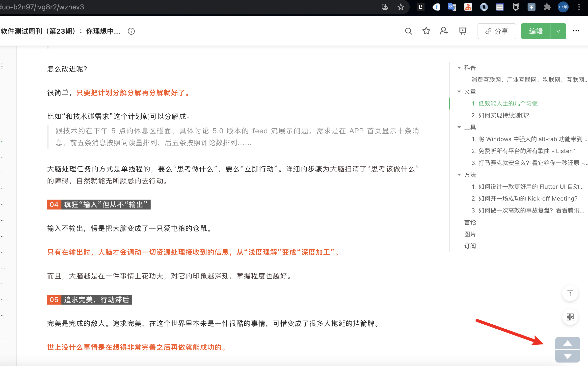Open the document info circle icon

click(x=131, y=31)
